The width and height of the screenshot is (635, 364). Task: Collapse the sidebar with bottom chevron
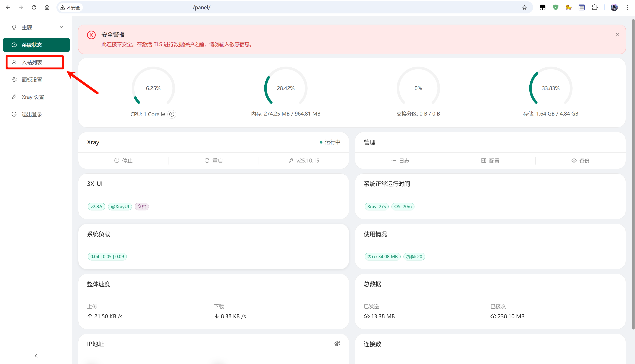tap(36, 356)
